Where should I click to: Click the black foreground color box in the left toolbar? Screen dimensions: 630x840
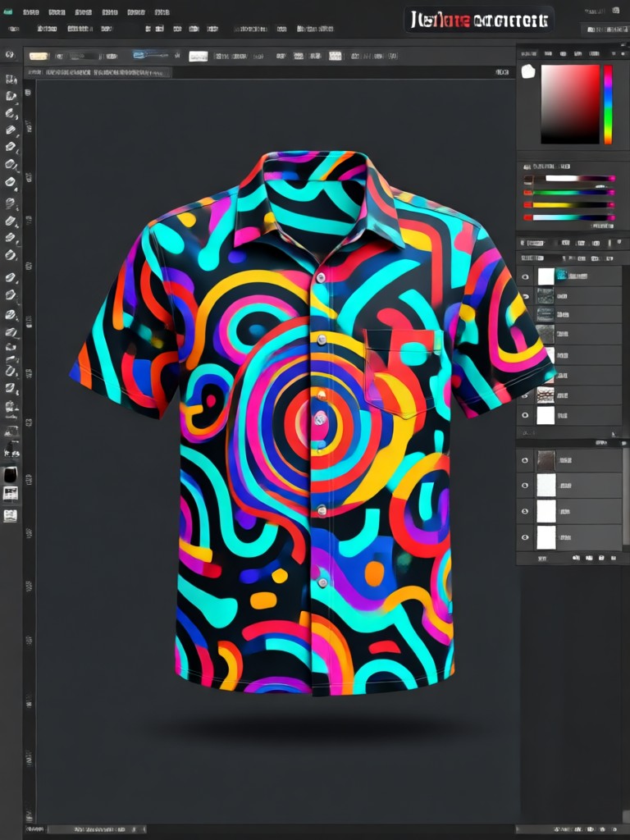pyautogui.click(x=11, y=475)
